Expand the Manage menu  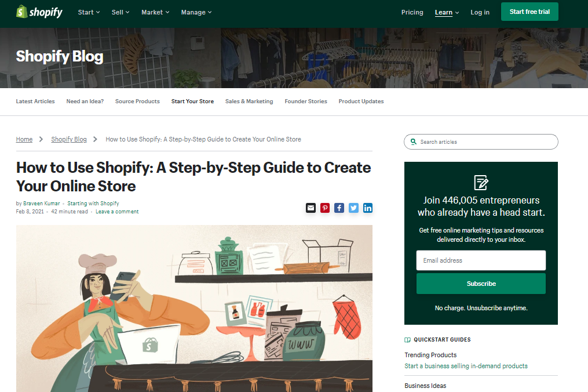[x=196, y=12]
